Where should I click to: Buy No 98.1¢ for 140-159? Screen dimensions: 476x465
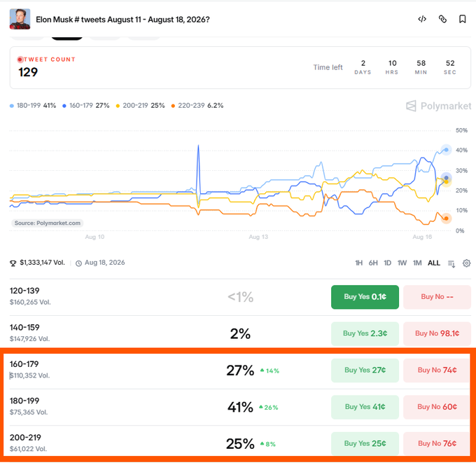pyautogui.click(x=437, y=333)
